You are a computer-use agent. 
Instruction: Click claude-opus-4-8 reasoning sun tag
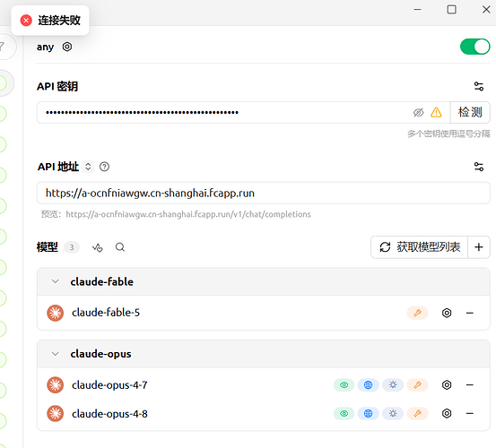pos(393,413)
